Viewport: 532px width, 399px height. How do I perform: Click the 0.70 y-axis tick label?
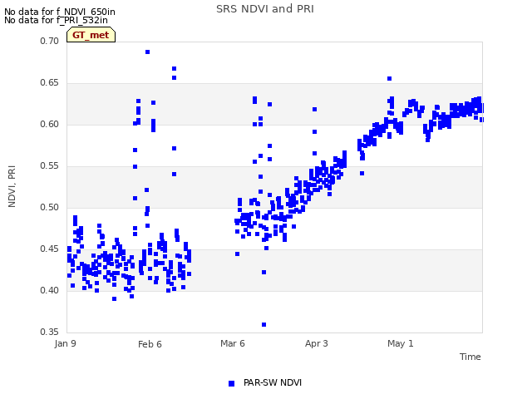pos(50,41)
